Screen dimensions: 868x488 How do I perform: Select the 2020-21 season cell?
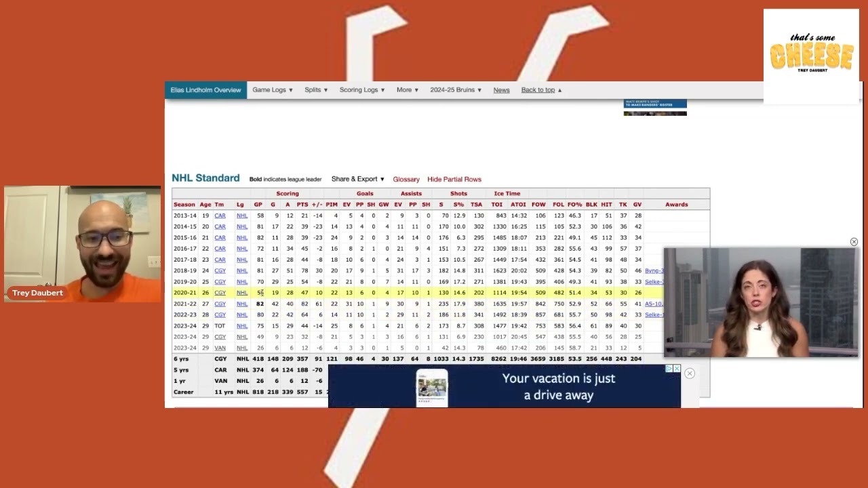point(184,293)
